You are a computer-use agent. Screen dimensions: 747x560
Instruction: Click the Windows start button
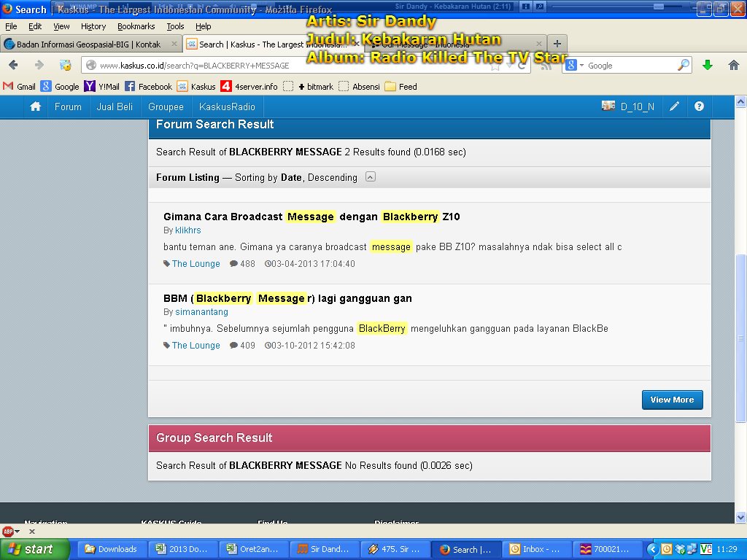(35, 549)
